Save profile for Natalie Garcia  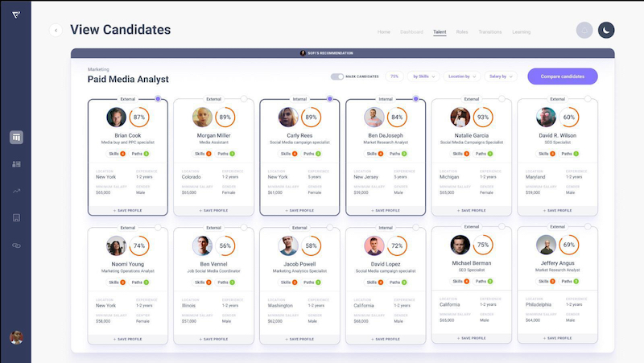(472, 211)
